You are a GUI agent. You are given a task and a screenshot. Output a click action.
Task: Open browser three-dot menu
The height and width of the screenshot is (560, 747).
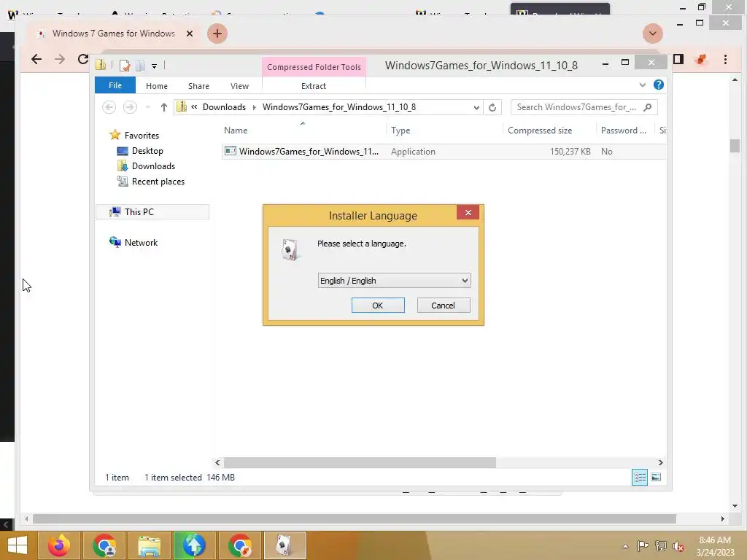click(x=725, y=59)
